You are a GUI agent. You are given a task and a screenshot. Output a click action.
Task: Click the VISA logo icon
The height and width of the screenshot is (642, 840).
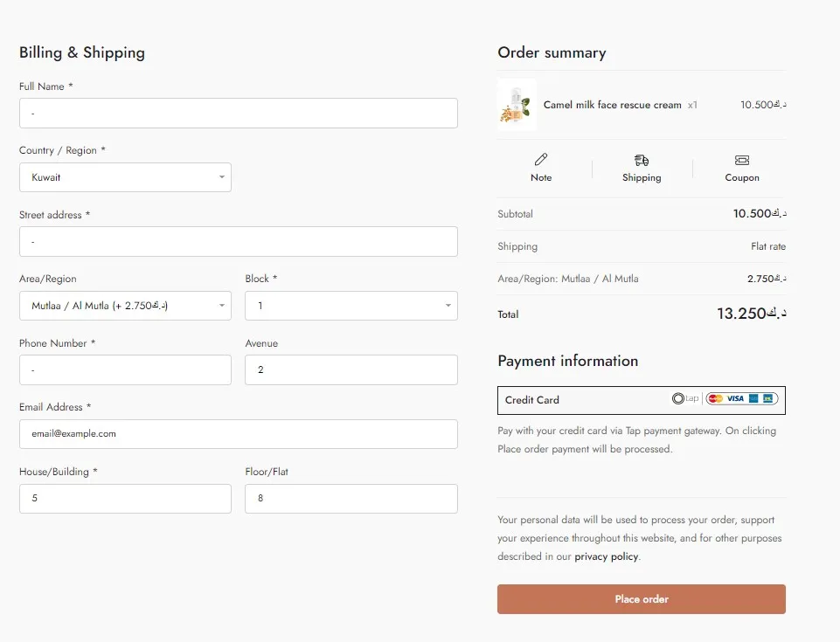click(735, 398)
